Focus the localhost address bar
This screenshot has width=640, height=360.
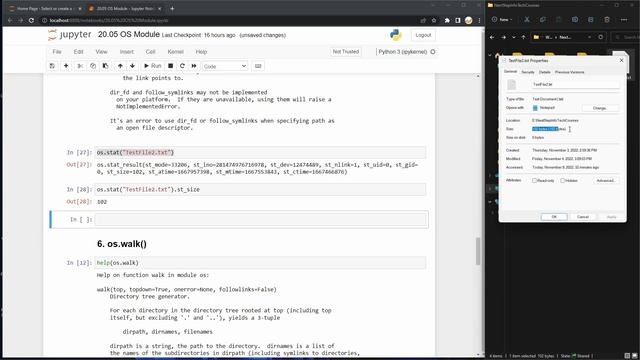coord(229,20)
